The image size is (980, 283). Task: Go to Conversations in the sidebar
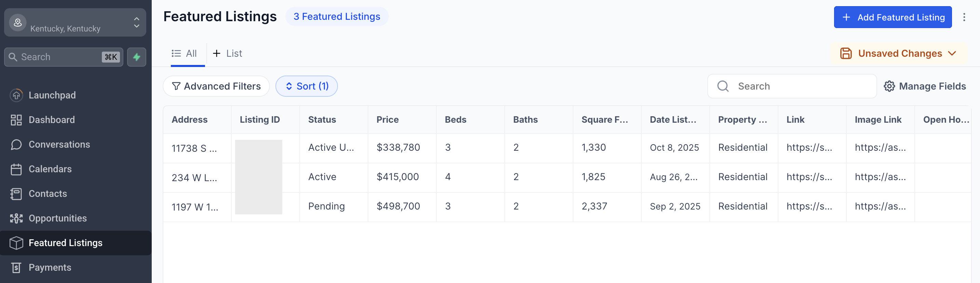[x=59, y=145]
